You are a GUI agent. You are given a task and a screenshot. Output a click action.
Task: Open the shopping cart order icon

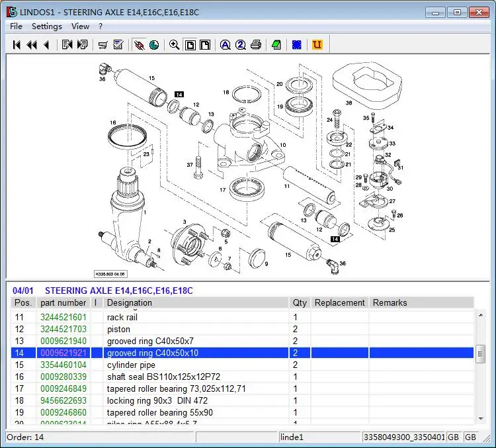[103, 45]
